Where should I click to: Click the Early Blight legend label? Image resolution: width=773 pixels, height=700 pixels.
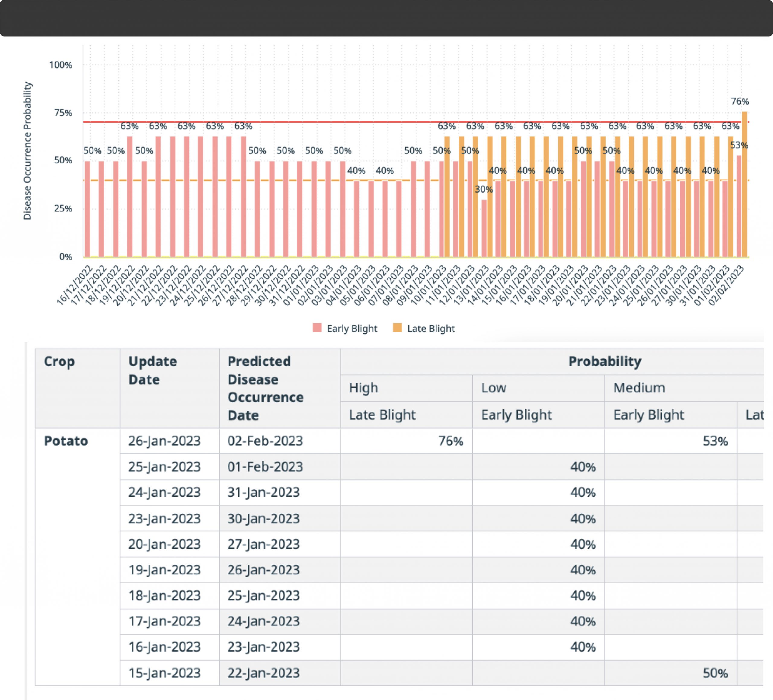[351, 328]
